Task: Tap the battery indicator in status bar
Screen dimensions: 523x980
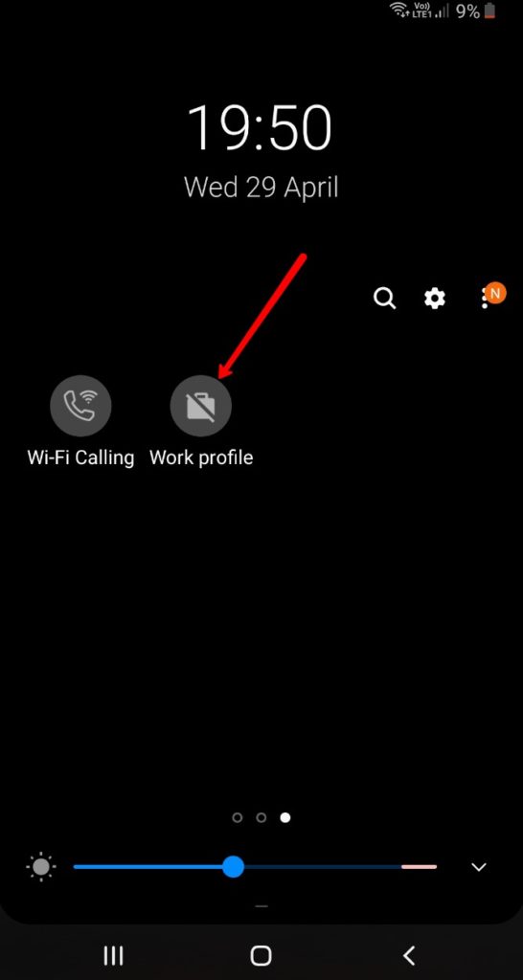Action: pyautogui.click(x=489, y=11)
